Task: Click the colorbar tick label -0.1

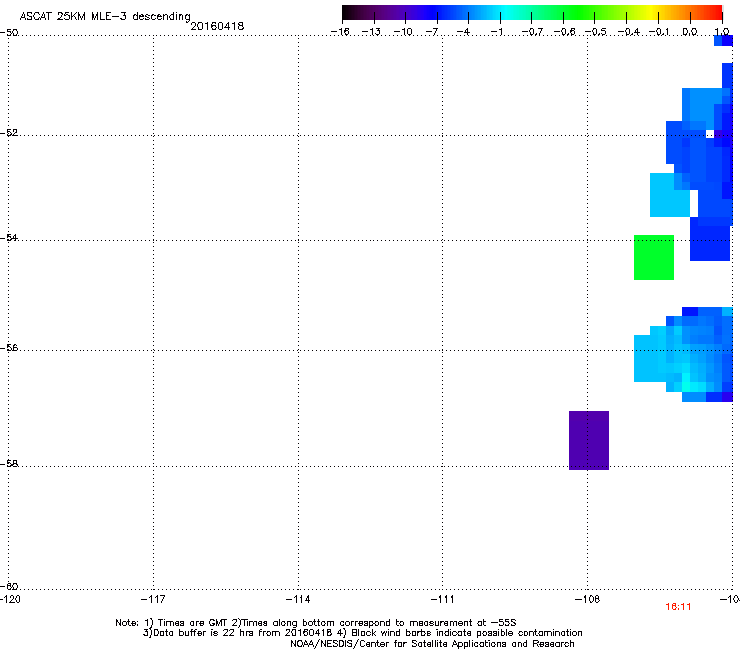Action: pos(659,32)
